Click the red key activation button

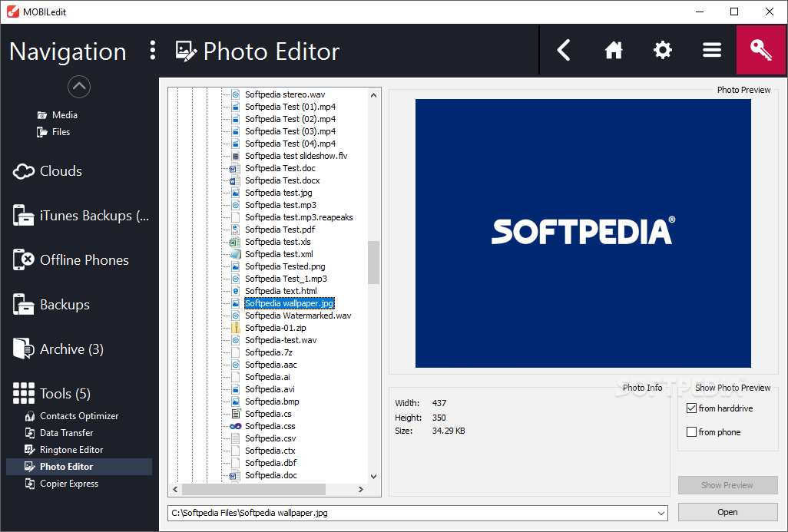pyautogui.click(x=761, y=50)
